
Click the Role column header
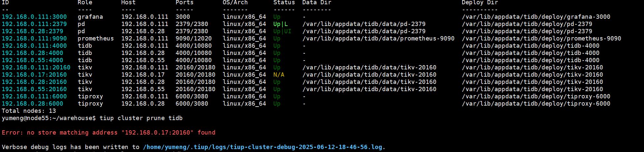85,3
